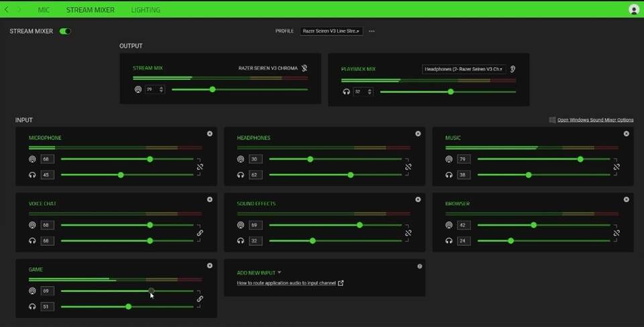Open the Profile dropdown
The width and height of the screenshot is (644, 327).
click(331, 32)
